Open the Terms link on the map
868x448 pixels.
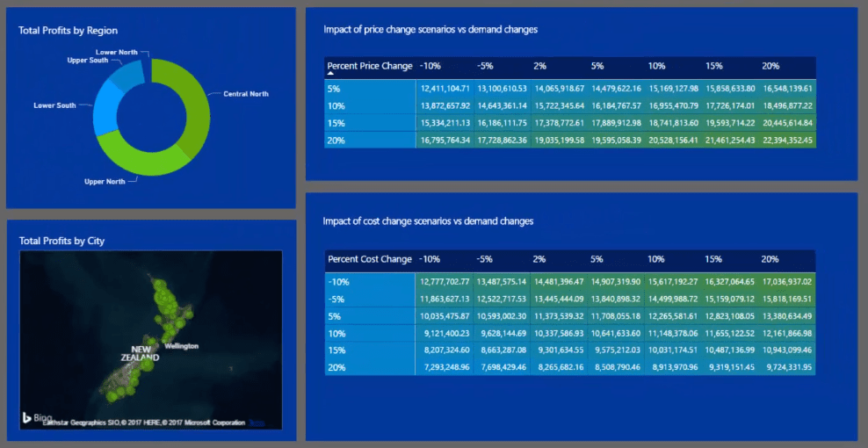point(257,423)
